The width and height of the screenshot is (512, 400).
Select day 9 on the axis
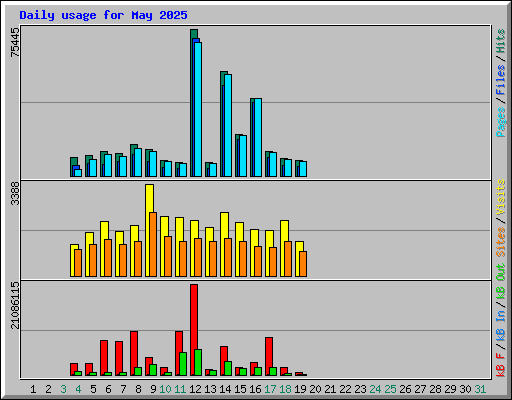coord(153,389)
